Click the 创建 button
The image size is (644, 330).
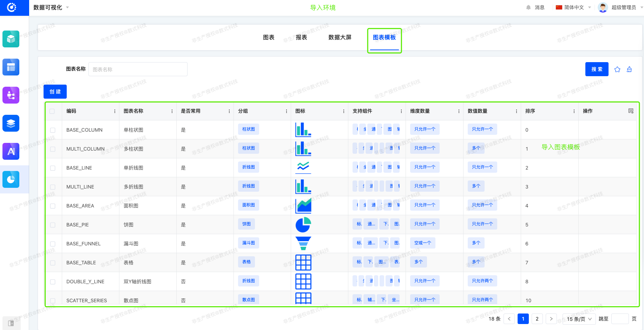click(55, 92)
